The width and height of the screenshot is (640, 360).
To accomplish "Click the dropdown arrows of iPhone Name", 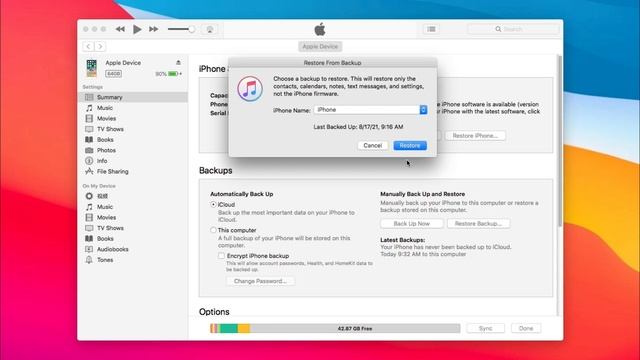I will click(x=423, y=110).
